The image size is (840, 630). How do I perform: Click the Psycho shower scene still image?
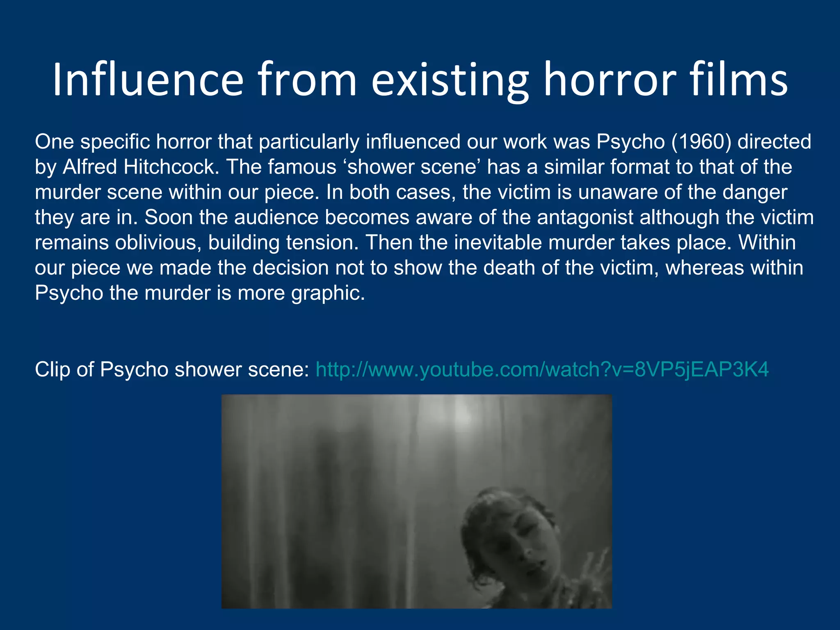pyautogui.click(x=417, y=501)
